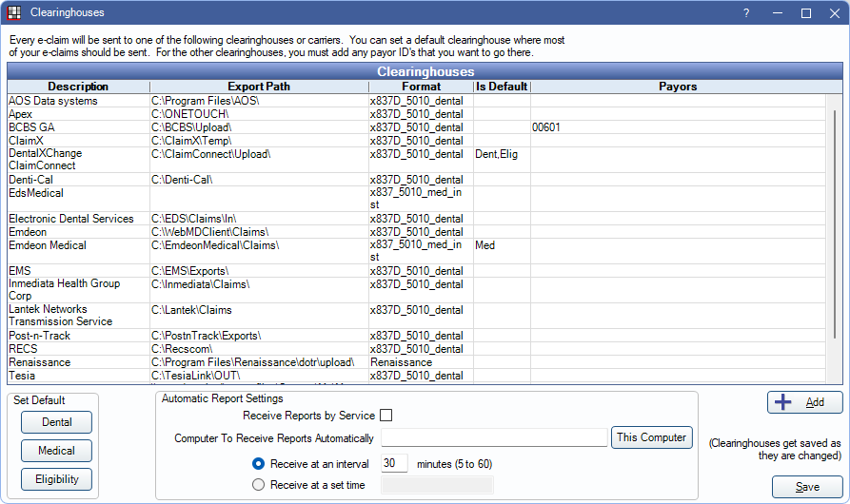Click the Description column header

(x=78, y=87)
